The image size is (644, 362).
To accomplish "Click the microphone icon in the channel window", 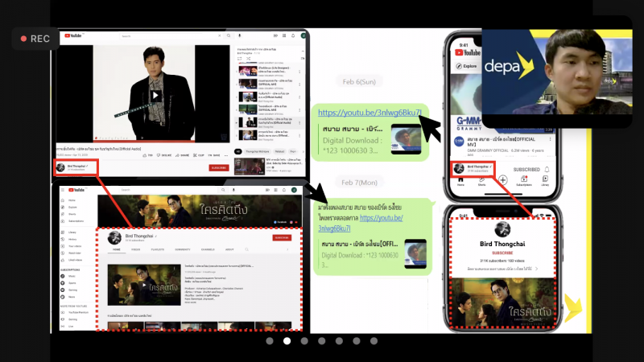I will pos(233,190).
